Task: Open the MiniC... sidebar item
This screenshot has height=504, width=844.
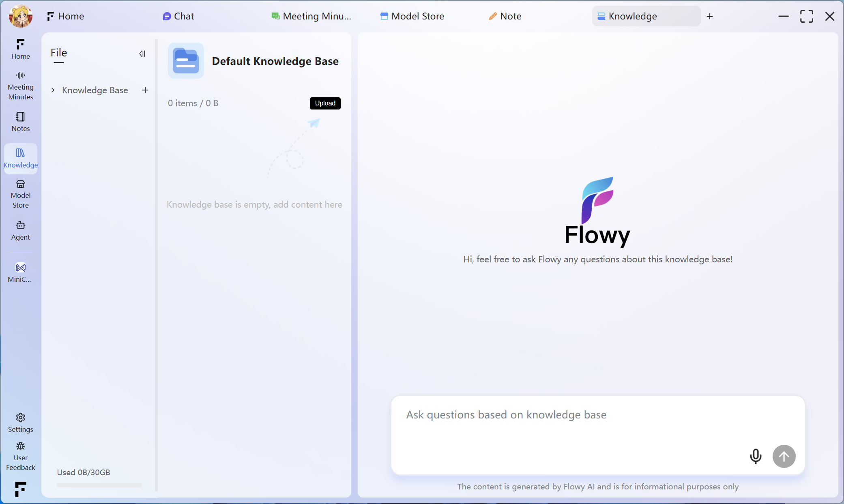Action: pyautogui.click(x=20, y=272)
